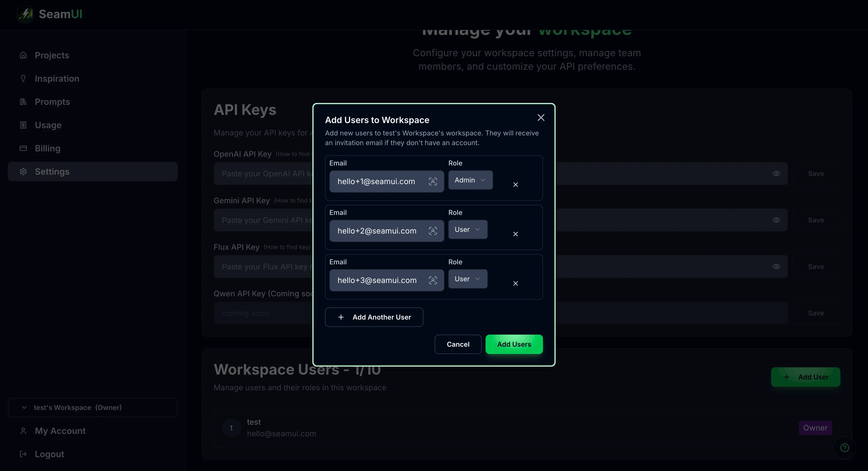Click the Prompts sidebar icon
The height and width of the screenshot is (471, 868).
(23, 102)
